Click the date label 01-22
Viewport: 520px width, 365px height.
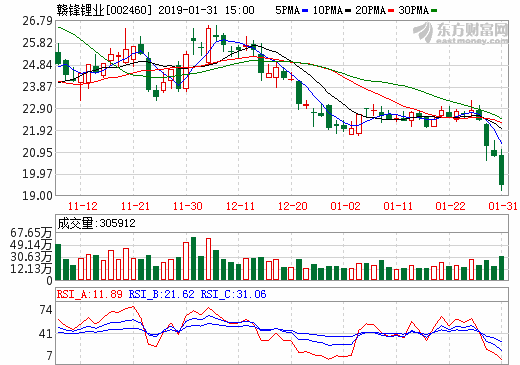tap(450, 206)
